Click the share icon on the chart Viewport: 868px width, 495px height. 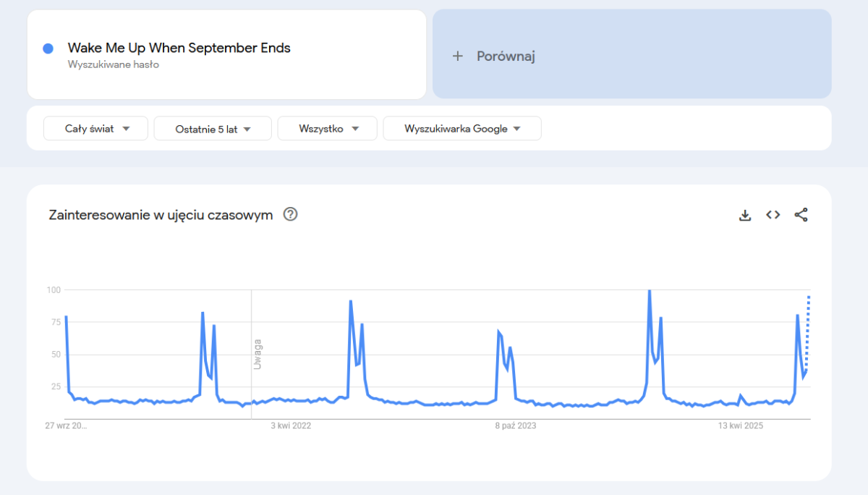click(x=801, y=215)
